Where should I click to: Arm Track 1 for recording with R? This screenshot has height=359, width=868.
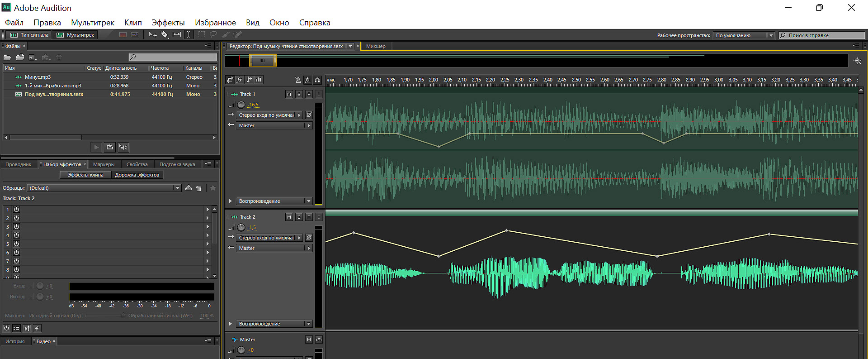click(309, 94)
